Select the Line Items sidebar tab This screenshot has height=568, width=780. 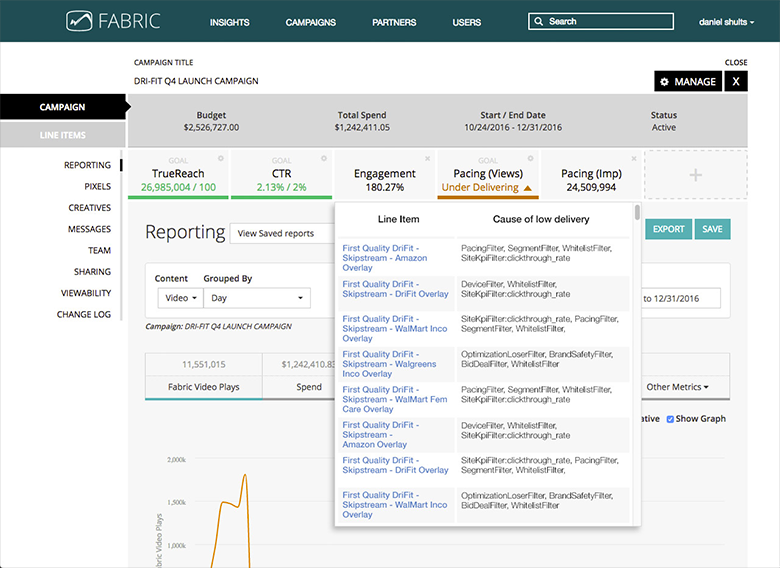(x=63, y=135)
